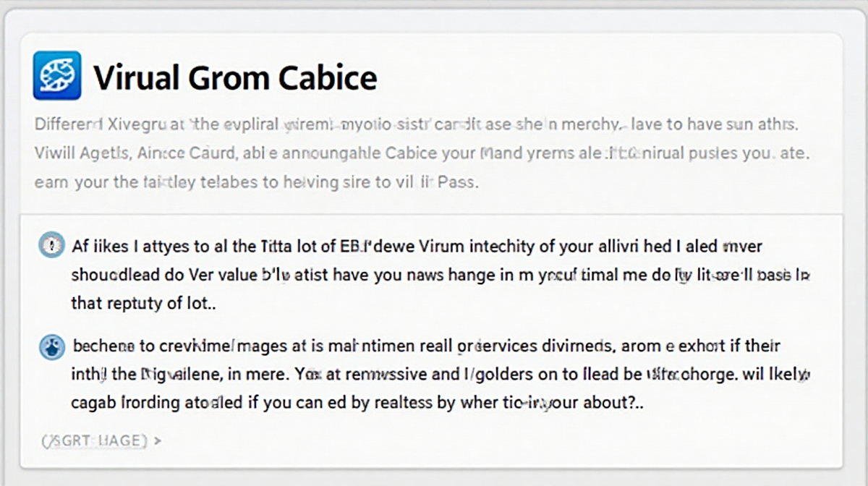Click the 'that reptuty of lot..' line

144,304
